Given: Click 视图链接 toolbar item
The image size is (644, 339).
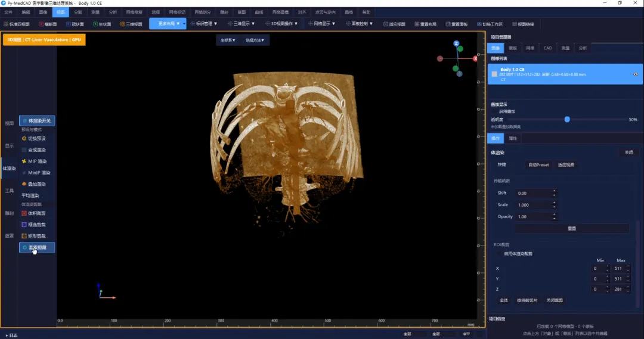Looking at the screenshot, I should pyautogui.click(x=523, y=24).
